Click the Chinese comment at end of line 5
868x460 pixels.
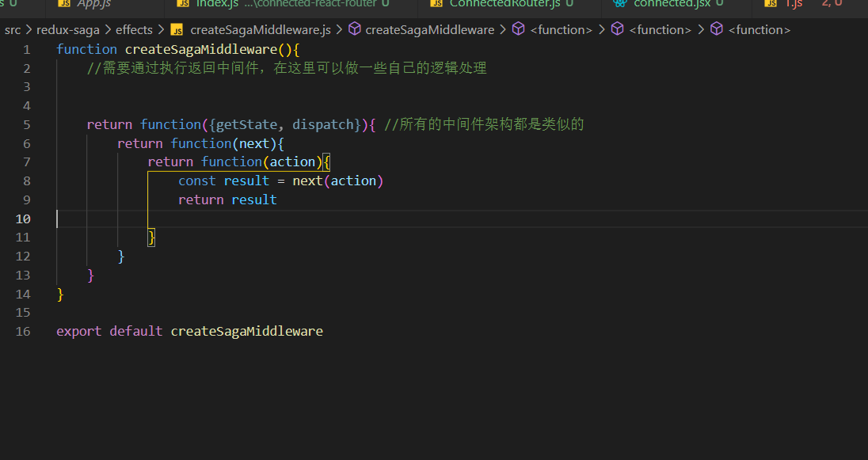click(x=484, y=124)
